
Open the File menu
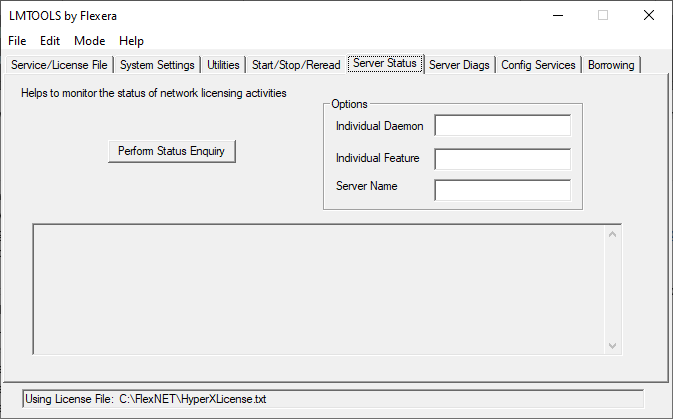pyautogui.click(x=17, y=41)
